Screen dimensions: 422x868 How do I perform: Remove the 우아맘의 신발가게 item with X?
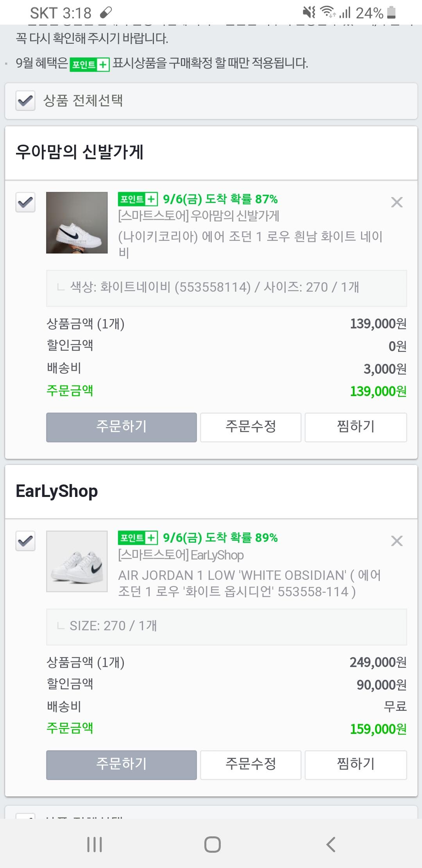pyautogui.click(x=397, y=202)
